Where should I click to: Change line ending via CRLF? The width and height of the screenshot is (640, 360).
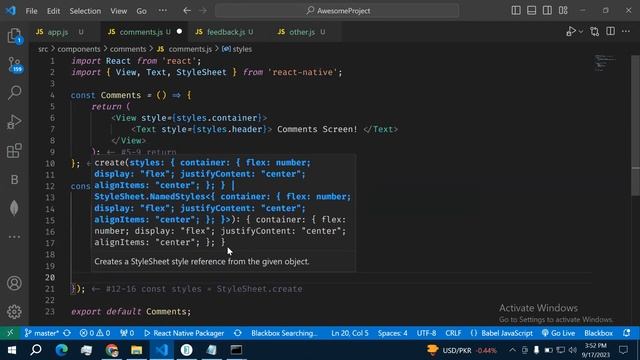(453, 333)
